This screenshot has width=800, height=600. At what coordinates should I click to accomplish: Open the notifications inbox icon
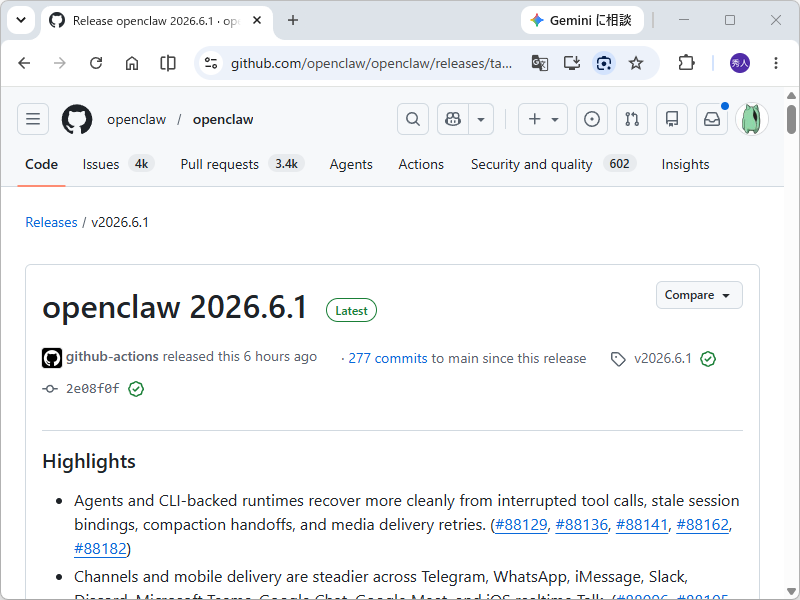pos(712,119)
